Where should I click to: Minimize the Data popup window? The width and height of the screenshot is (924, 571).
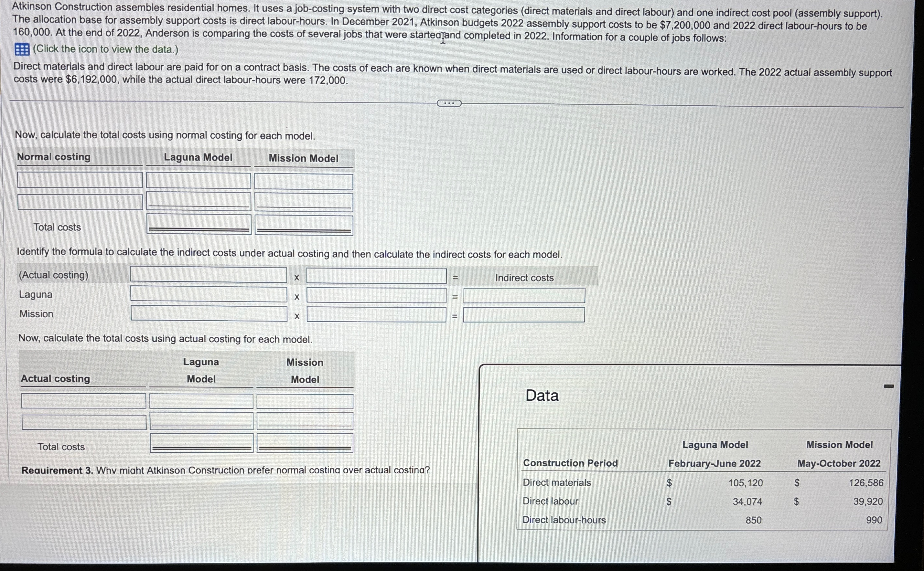coord(888,386)
